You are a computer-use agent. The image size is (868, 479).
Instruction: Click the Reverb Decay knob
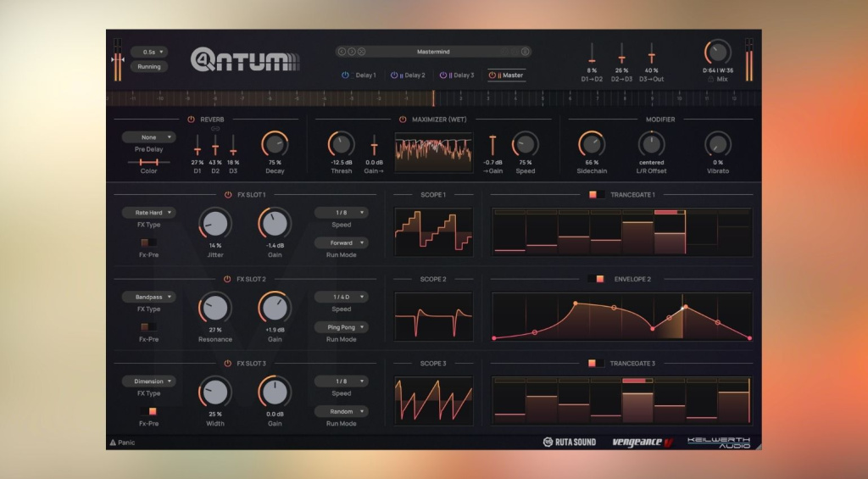click(275, 144)
